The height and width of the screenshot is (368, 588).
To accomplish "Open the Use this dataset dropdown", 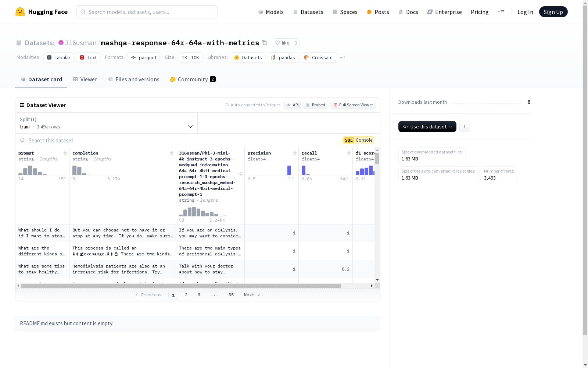I will (x=427, y=127).
